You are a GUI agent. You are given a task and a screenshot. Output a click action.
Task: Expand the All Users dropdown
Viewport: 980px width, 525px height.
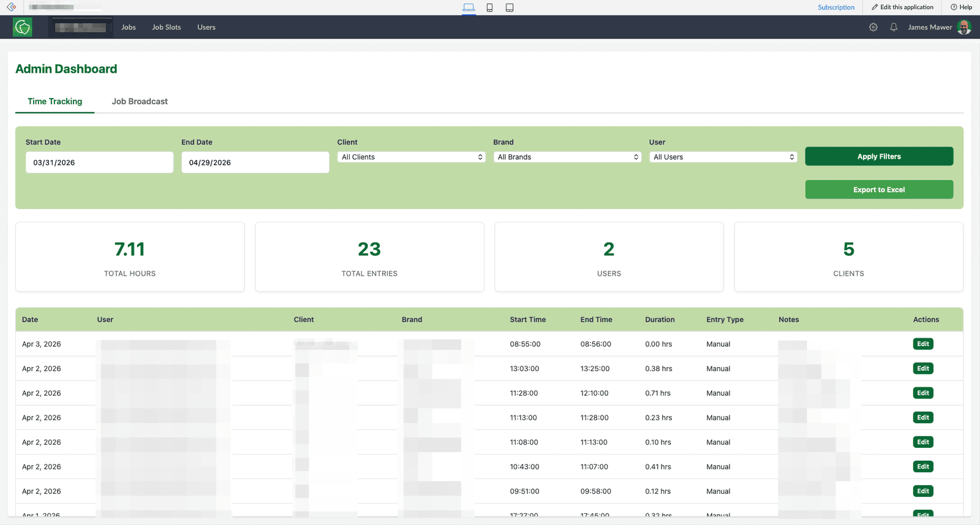click(723, 157)
